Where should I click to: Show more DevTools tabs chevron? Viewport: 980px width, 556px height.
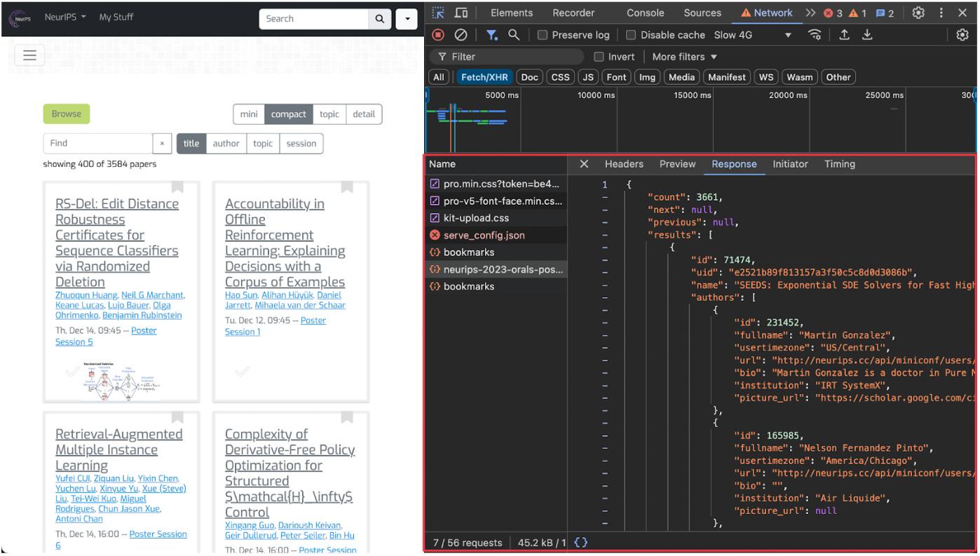(x=810, y=13)
